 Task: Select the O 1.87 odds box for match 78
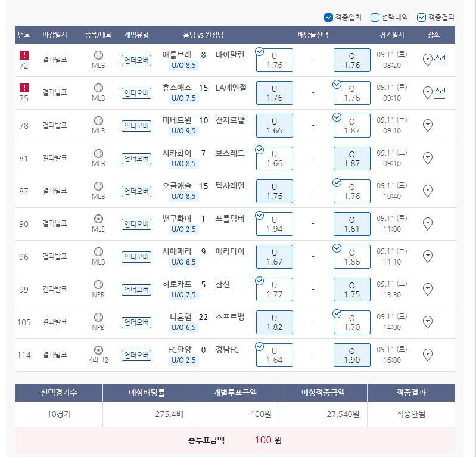[352, 126]
